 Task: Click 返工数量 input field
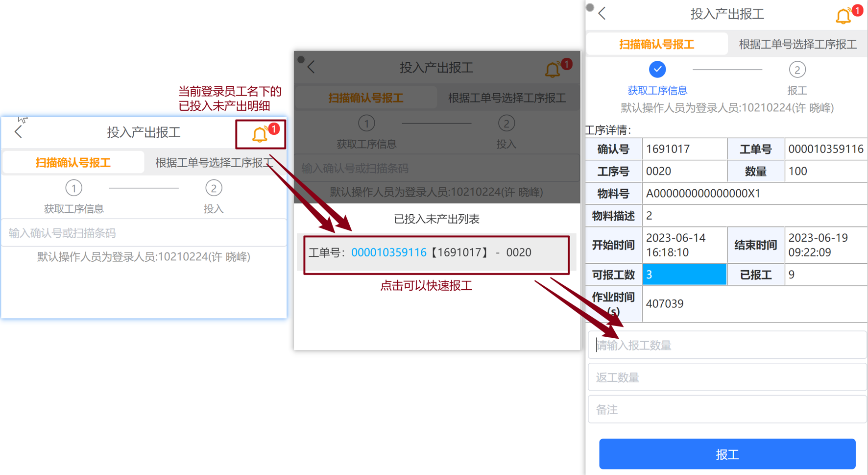[x=727, y=377]
